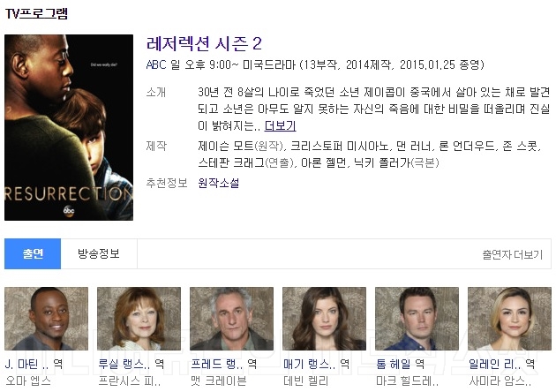
Task: Open 출연자 더보기 for more cast
Action: click(513, 254)
